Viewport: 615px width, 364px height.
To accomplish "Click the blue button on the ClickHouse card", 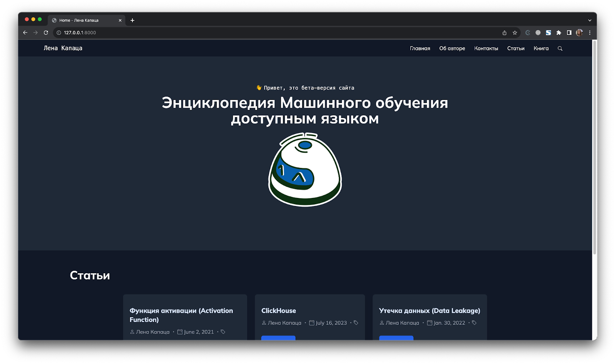I will click(x=278, y=338).
